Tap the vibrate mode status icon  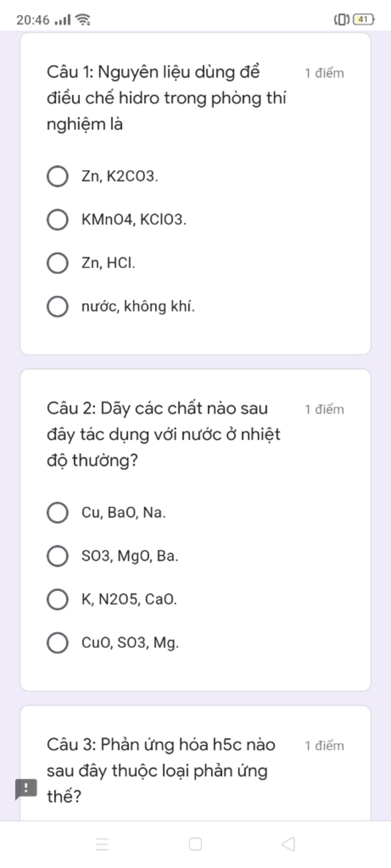coord(342,19)
